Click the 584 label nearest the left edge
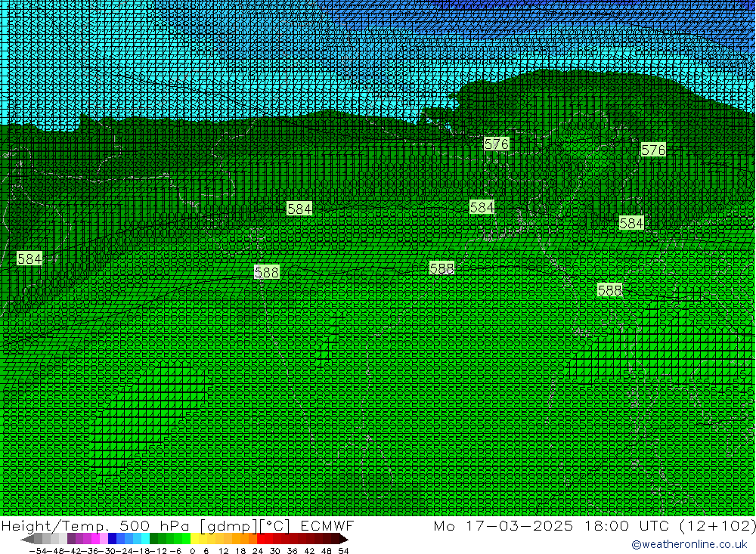 pos(29,259)
